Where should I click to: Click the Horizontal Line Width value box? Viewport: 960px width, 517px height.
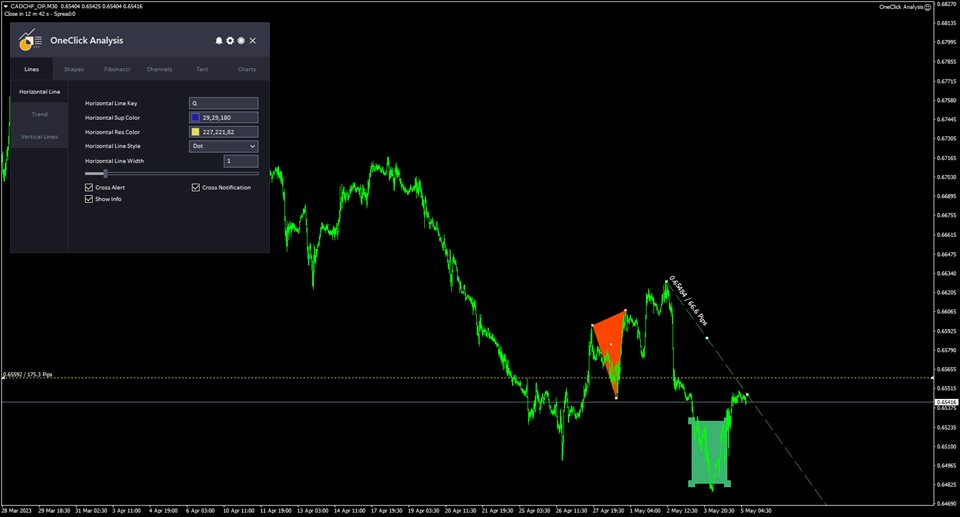pyautogui.click(x=241, y=161)
